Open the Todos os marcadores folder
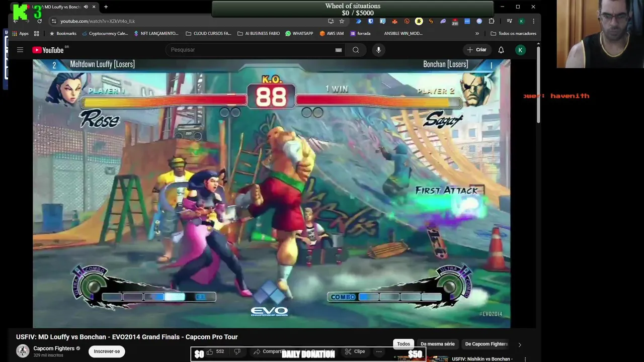The width and height of the screenshot is (644, 362). tap(513, 34)
